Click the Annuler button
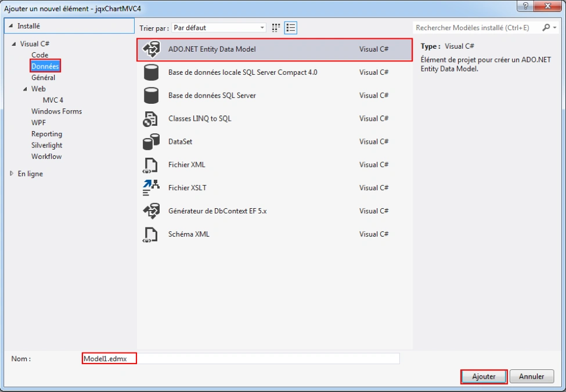The image size is (566, 392). click(x=532, y=376)
